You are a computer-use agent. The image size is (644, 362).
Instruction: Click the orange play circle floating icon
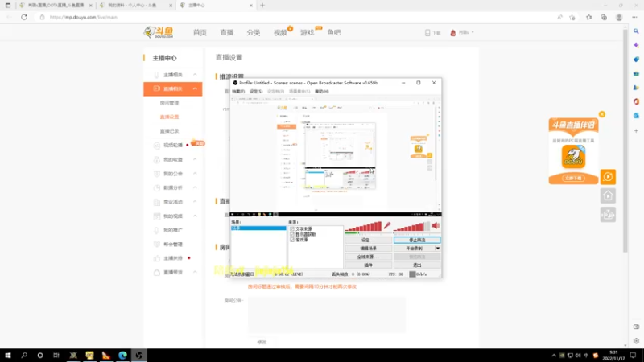(609, 177)
